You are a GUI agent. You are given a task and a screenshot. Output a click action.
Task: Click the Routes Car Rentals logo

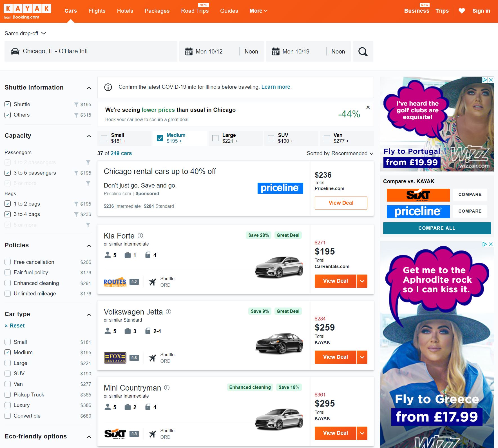tap(115, 282)
